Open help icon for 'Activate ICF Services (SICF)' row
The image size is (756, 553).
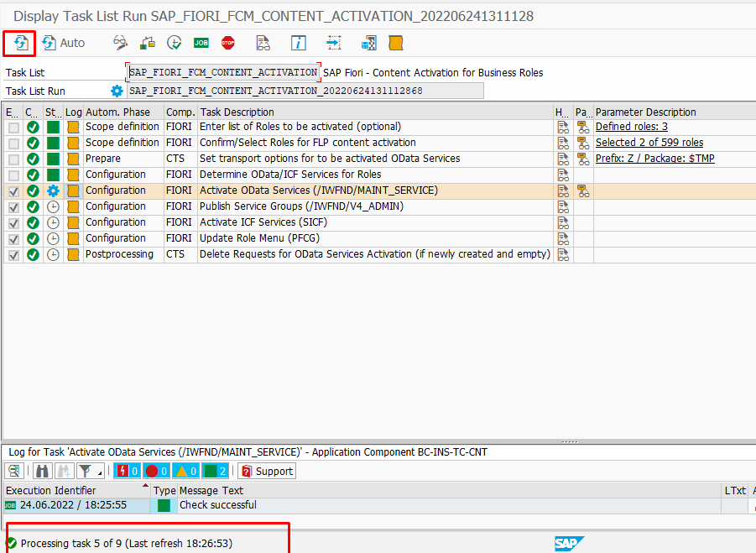pos(563,222)
